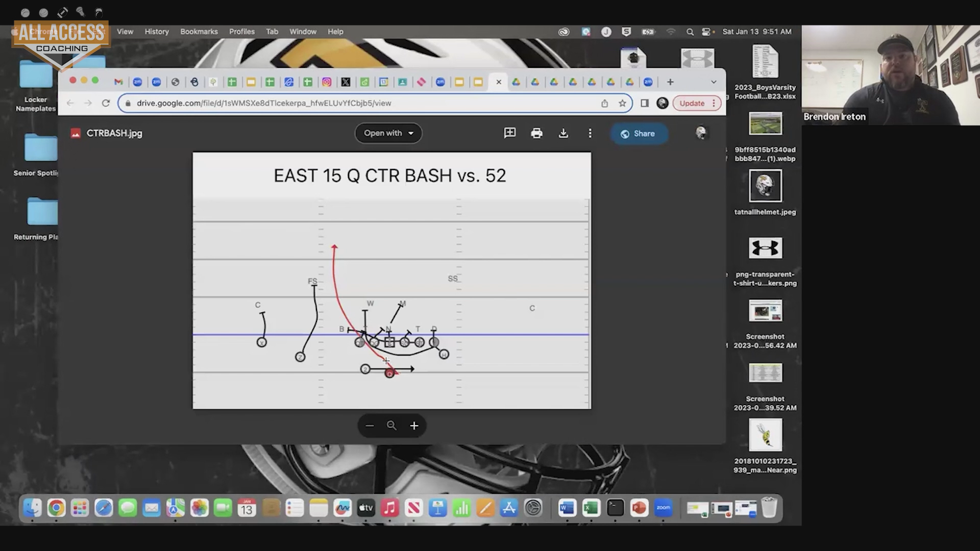The height and width of the screenshot is (551, 980).
Task: Click the Update Chrome button
Action: (697, 103)
